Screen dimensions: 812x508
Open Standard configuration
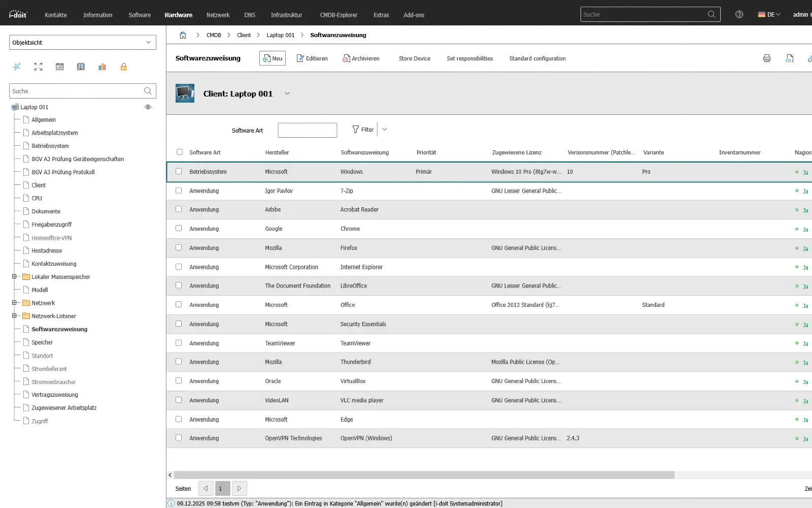pyautogui.click(x=537, y=58)
